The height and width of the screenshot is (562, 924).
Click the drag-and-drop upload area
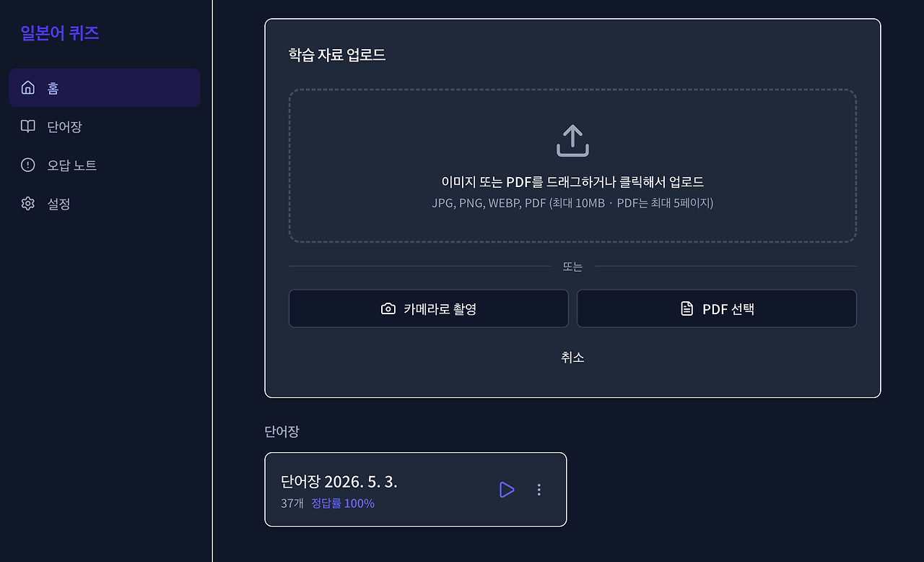pos(572,166)
